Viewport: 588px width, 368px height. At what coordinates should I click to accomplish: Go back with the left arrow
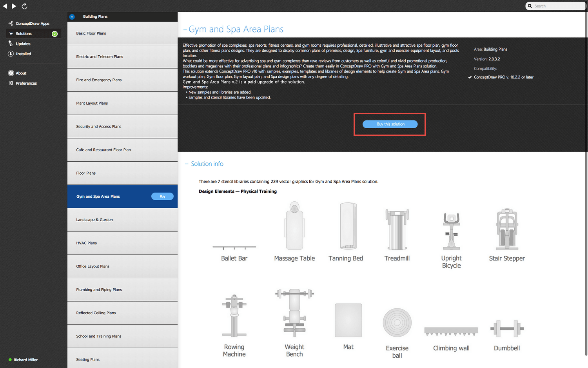point(5,6)
